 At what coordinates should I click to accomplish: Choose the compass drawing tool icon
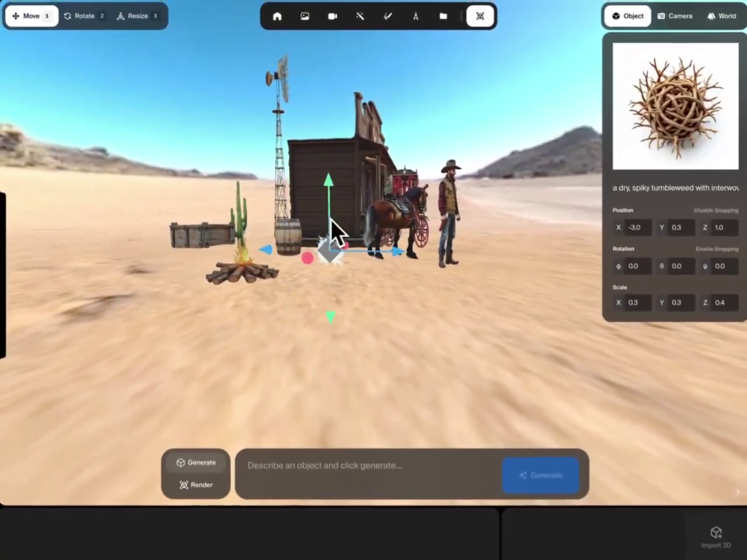pos(416,16)
